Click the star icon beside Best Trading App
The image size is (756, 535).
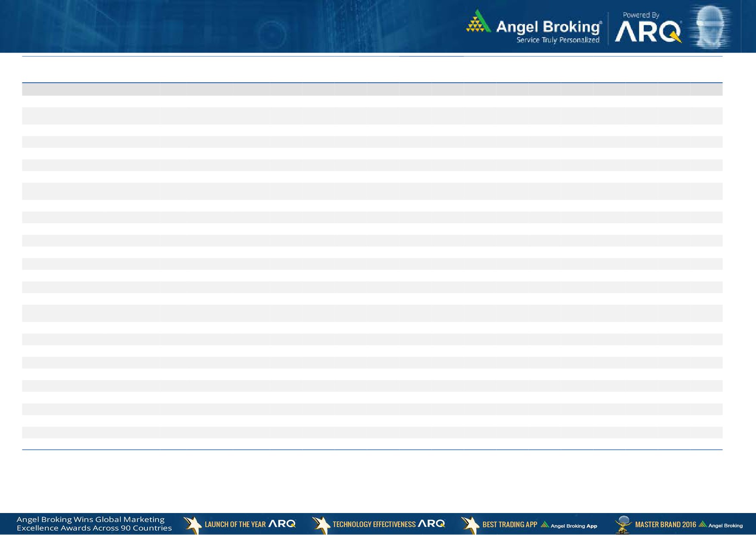click(470, 524)
